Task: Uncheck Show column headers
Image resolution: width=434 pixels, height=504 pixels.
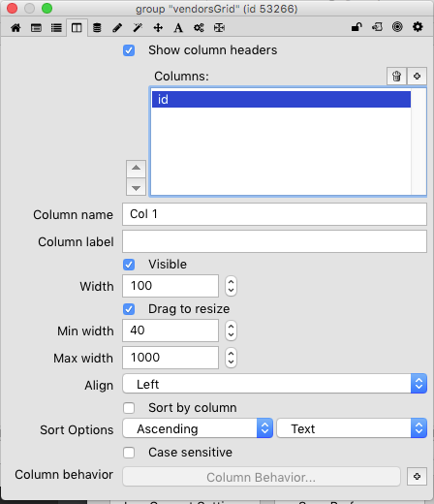Action: pos(129,50)
